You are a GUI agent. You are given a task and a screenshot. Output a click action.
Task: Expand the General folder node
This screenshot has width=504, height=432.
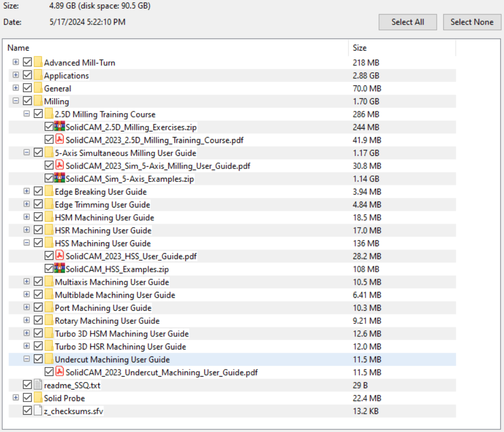(16, 88)
